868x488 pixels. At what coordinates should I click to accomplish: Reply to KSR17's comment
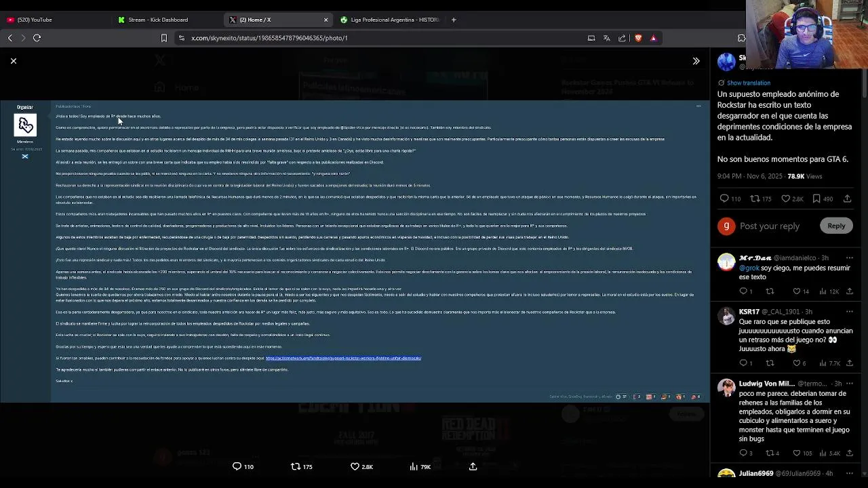pyautogui.click(x=745, y=363)
